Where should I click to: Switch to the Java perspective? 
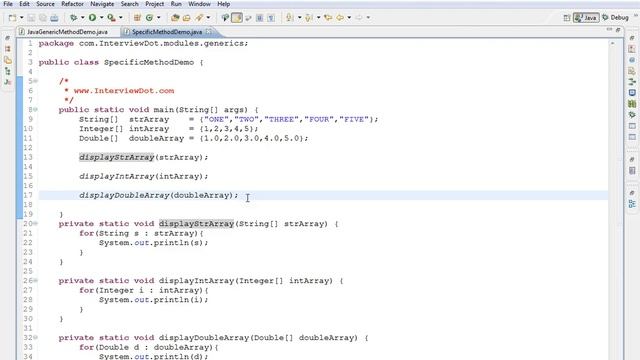586,18
